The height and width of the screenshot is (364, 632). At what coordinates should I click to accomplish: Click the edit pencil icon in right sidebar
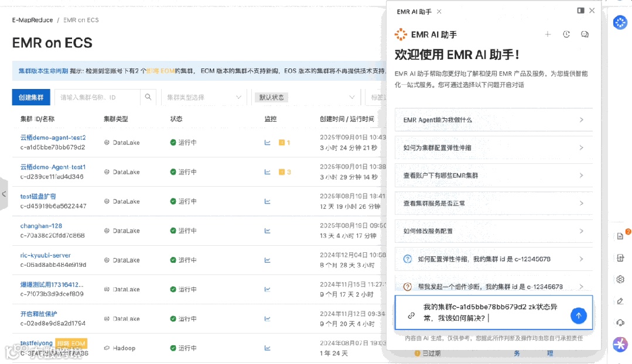tap(620, 301)
